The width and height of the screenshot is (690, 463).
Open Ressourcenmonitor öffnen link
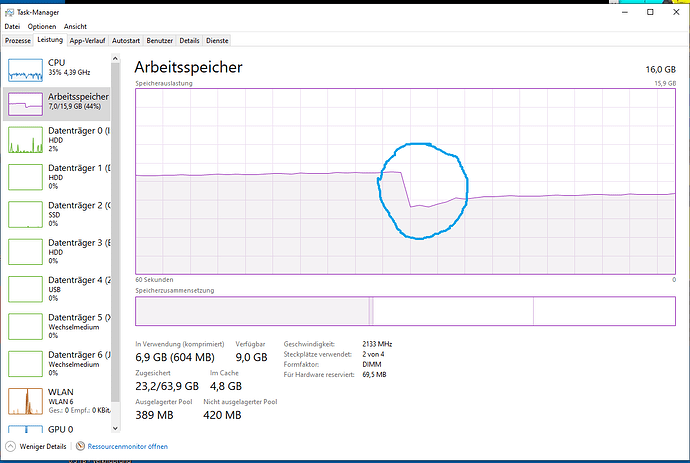(x=128, y=446)
